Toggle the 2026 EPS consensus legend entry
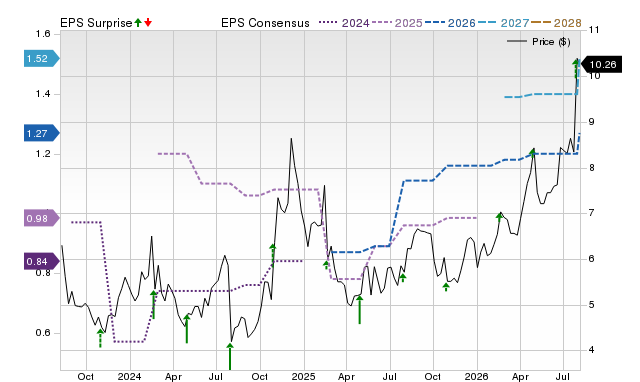The height and width of the screenshot is (382, 640). pos(450,23)
